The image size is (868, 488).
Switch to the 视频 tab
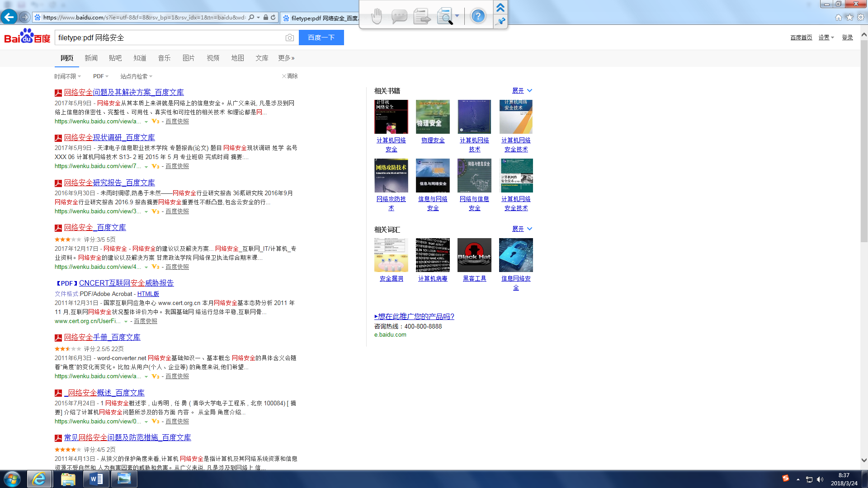tap(213, 58)
